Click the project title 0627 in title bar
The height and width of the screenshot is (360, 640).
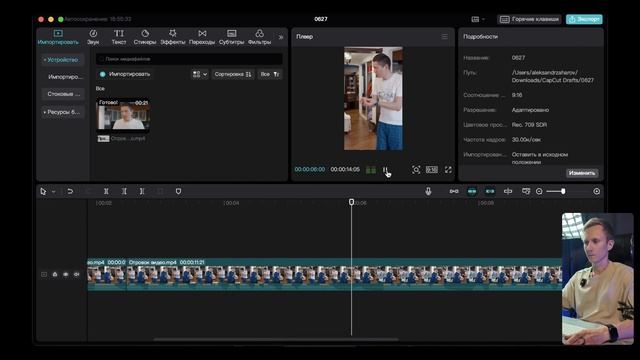[x=321, y=19]
